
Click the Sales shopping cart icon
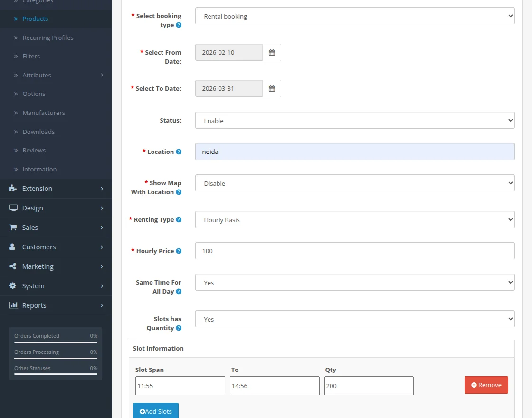(13, 228)
